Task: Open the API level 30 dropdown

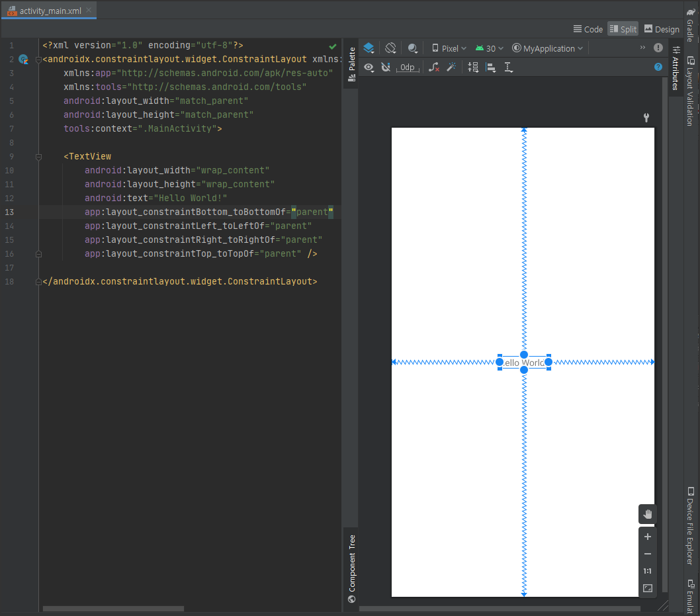Action: (490, 48)
